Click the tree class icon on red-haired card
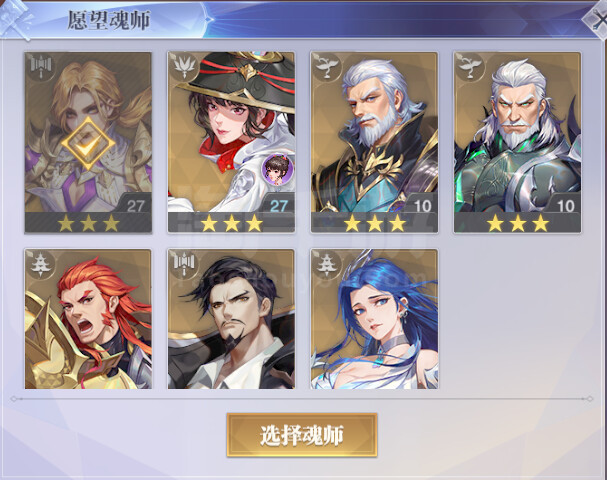This screenshot has height=480, width=607. [41, 265]
